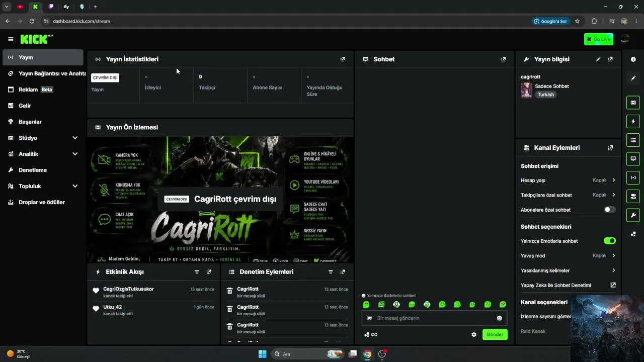Click the chat identity badge icon in message box

coord(369,318)
